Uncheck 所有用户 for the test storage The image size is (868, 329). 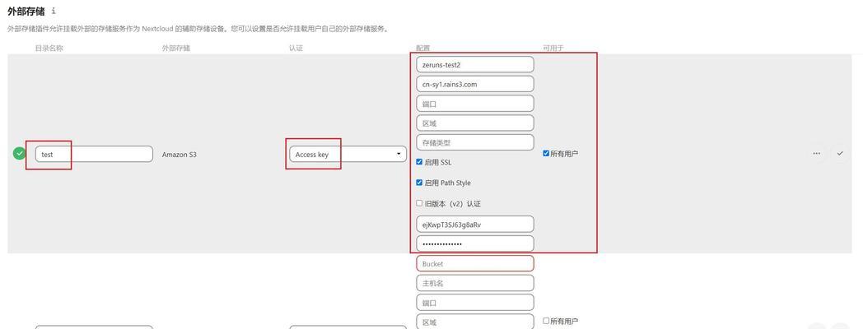546,153
